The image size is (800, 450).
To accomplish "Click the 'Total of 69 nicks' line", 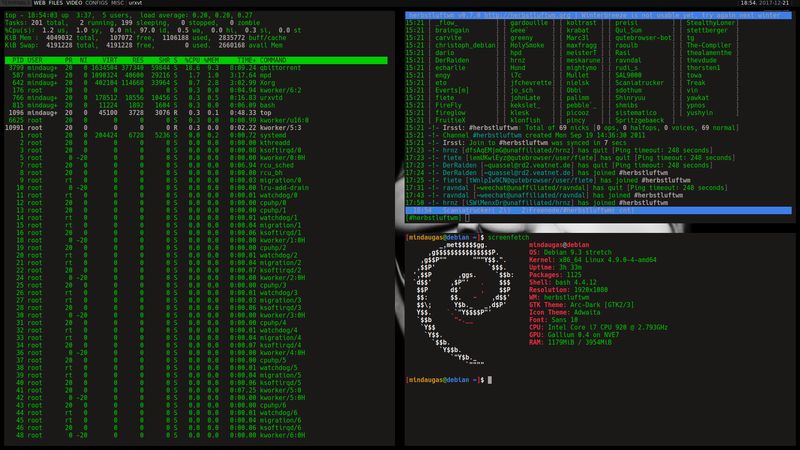I will pos(572,128).
